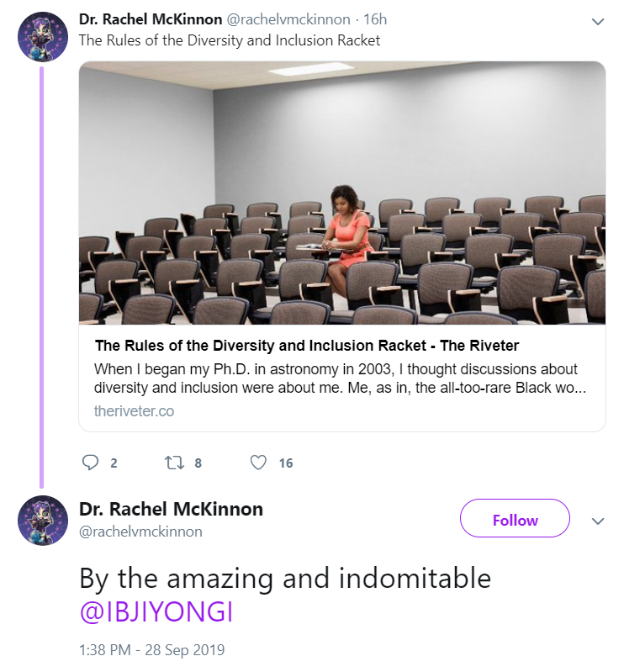624x672 pixels.
Task: Click the reply count number 2
Action: point(114,463)
